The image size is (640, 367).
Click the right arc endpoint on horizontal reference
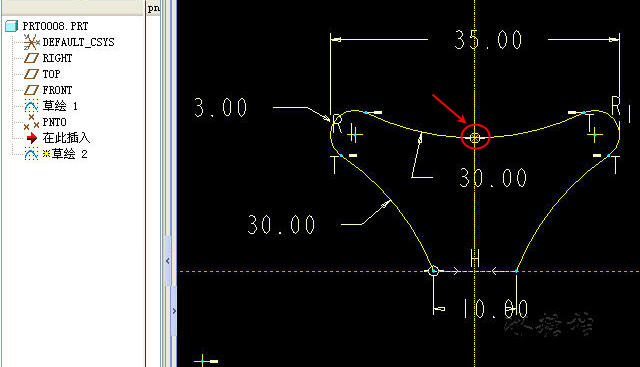coord(516,271)
